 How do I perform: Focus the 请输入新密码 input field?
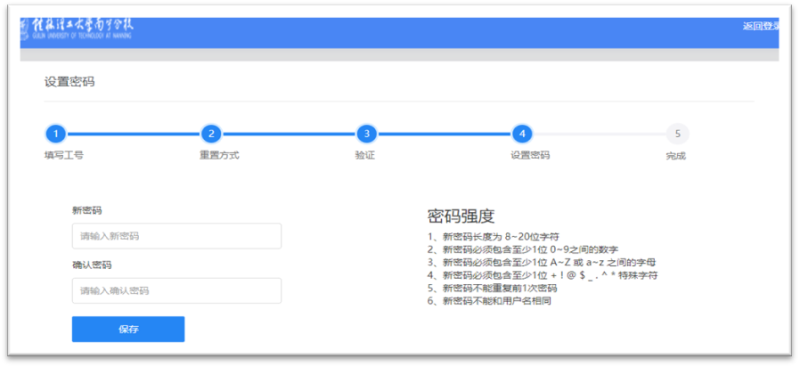click(x=177, y=236)
